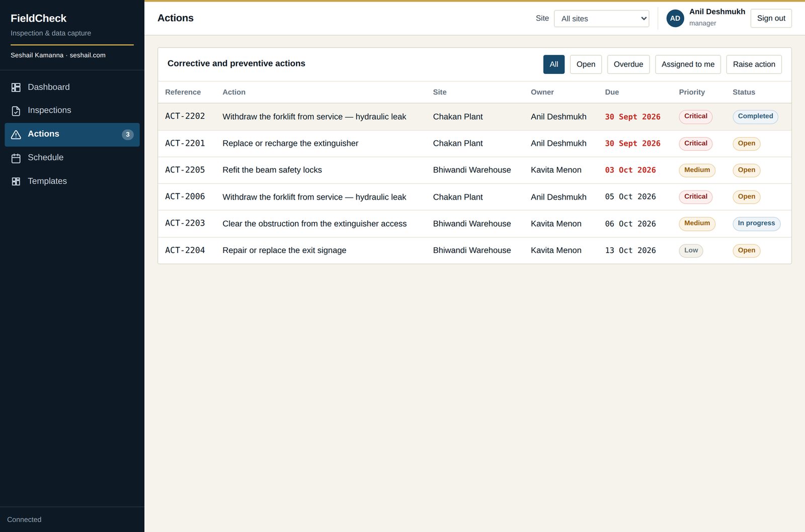The height and width of the screenshot is (532, 805).
Task: Open action row ACT-2205
Action: (474, 170)
